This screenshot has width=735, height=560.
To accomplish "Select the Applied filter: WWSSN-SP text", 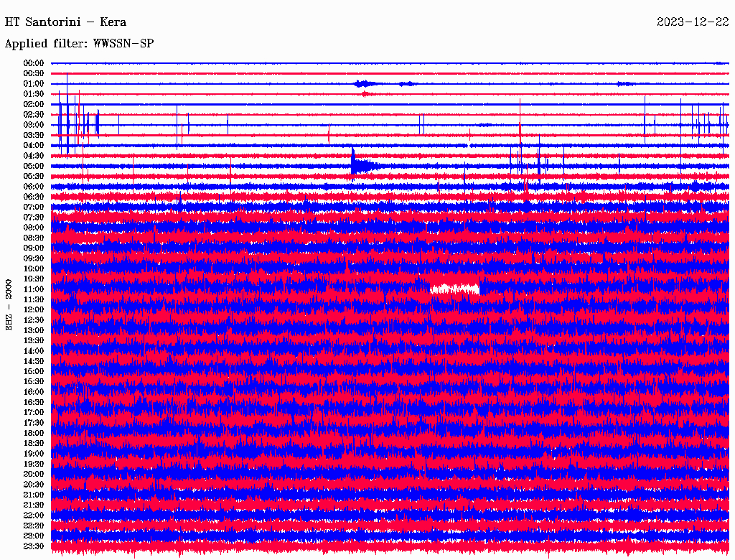I will point(79,44).
